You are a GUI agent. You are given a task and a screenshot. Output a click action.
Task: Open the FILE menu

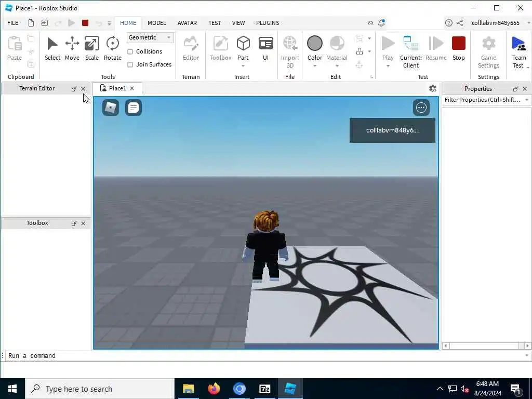click(13, 23)
